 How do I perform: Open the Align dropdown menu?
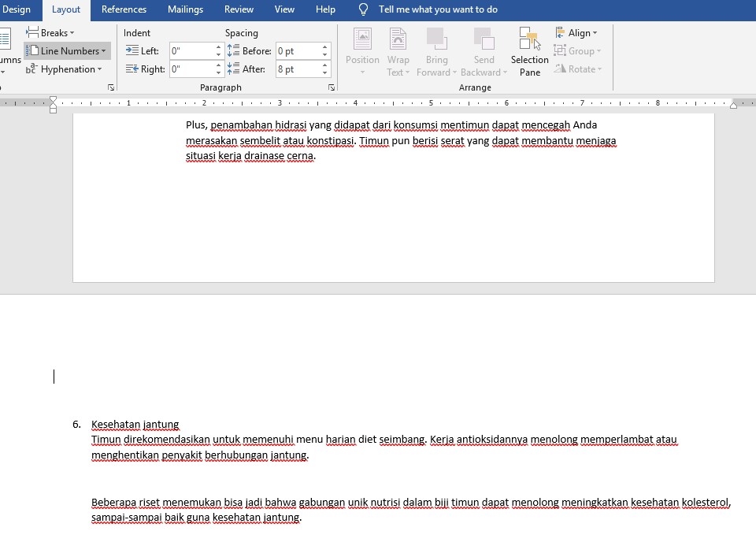pyautogui.click(x=576, y=33)
